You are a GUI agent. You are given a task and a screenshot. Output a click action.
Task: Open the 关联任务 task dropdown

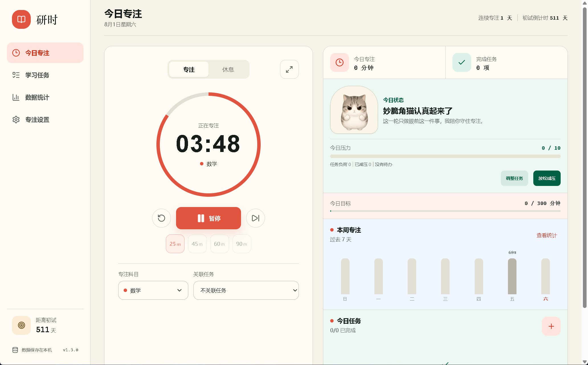tap(246, 290)
